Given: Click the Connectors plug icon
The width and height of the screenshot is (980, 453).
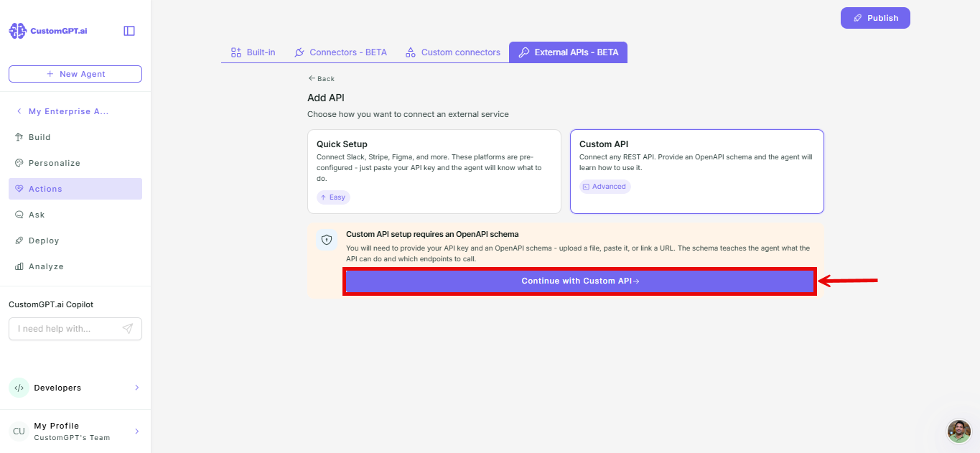Looking at the screenshot, I should click(299, 52).
